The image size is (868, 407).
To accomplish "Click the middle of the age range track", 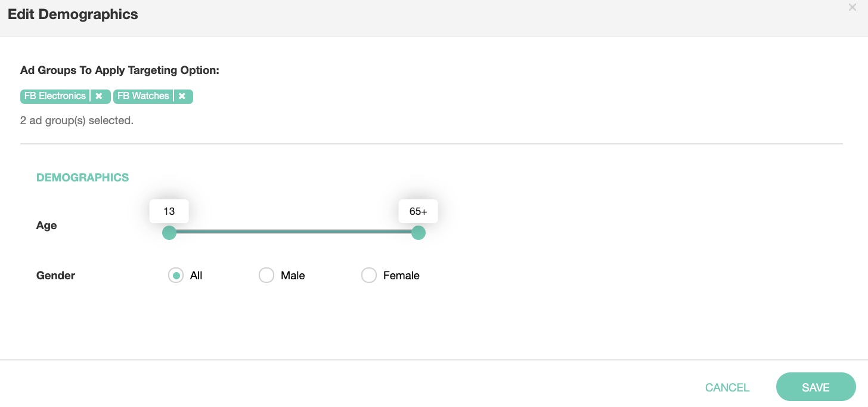I will [x=294, y=232].
